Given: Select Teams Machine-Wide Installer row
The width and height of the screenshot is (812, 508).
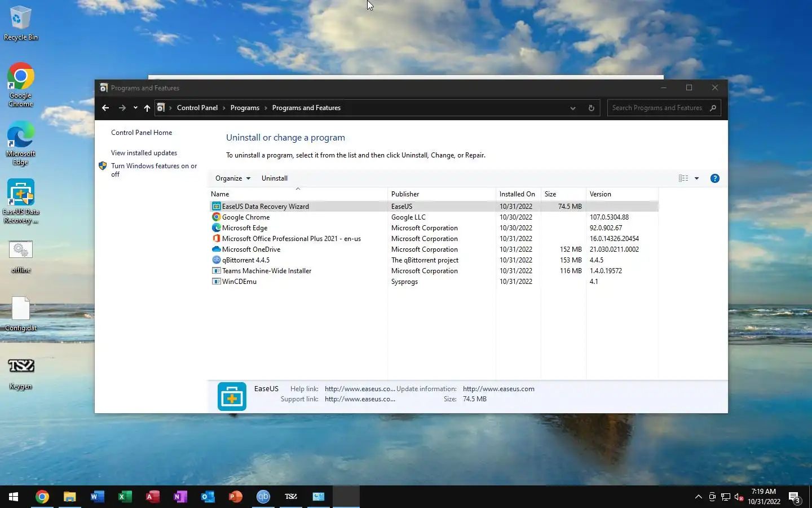Looking at the screenshot, I should 433,271.
